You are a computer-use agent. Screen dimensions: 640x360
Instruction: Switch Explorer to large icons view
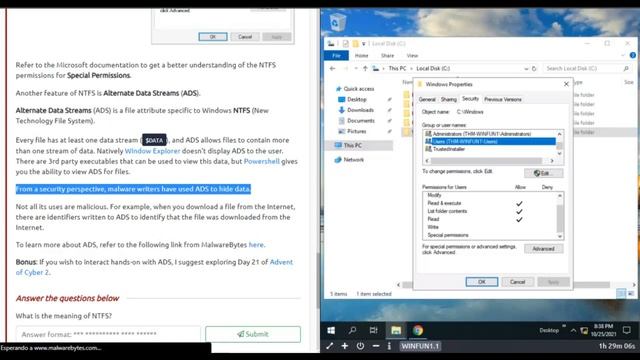pos(631,293)
